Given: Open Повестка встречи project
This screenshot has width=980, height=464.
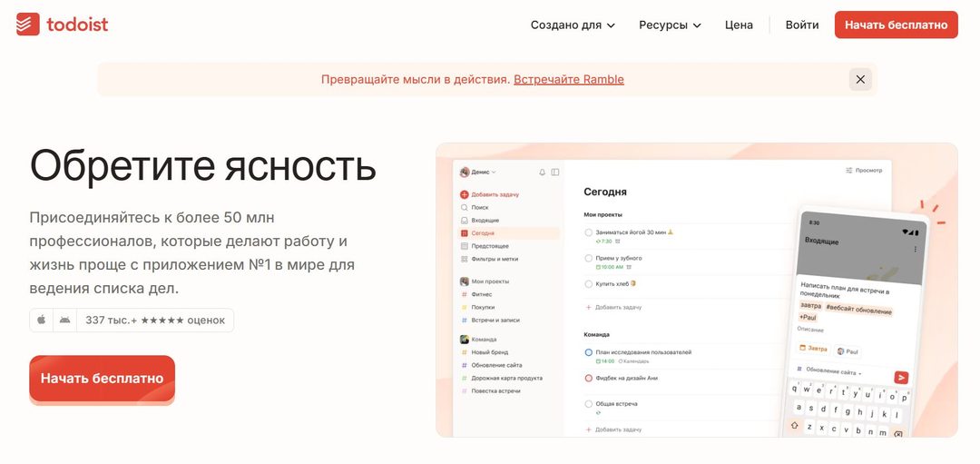Looking at the screenshot, I should [491, 390].
